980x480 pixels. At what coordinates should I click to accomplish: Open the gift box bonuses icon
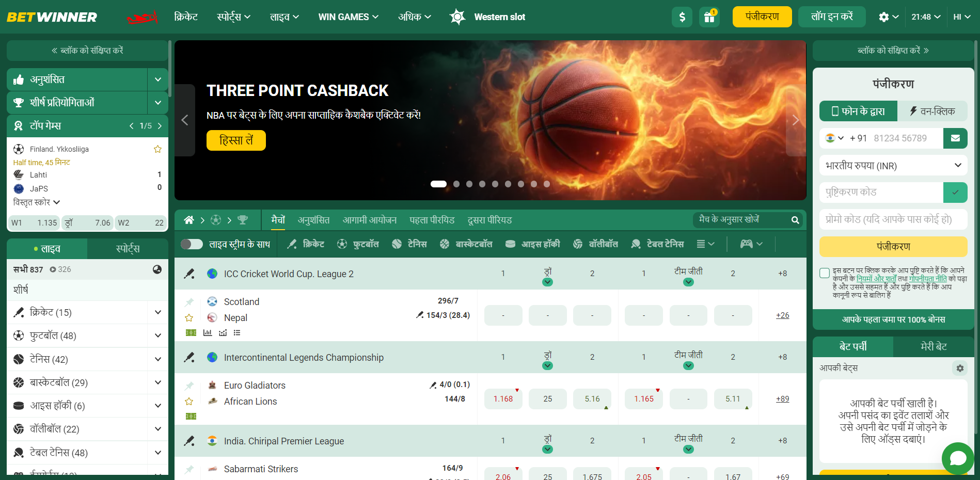point(709,17)
